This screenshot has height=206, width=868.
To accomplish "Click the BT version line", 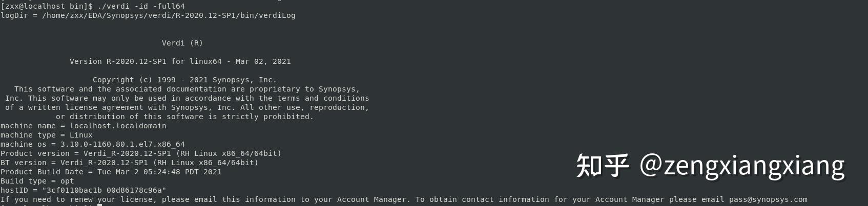I will tap(129, 163).
